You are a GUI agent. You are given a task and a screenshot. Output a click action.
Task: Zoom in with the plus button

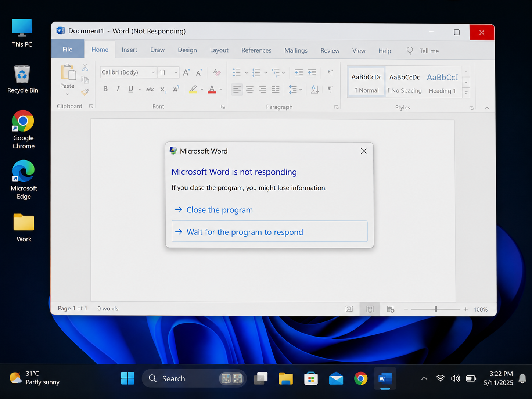coord(466,309)
